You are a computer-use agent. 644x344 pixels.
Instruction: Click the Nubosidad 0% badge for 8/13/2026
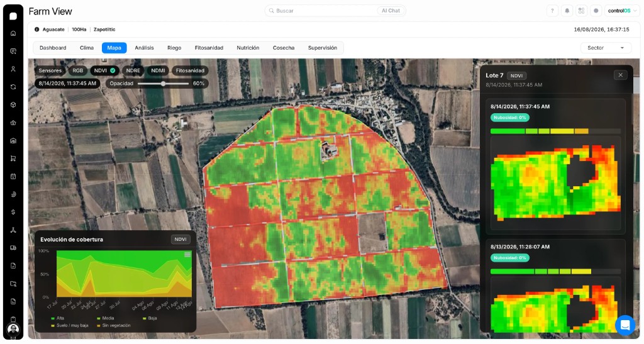[x=509, y=258]
